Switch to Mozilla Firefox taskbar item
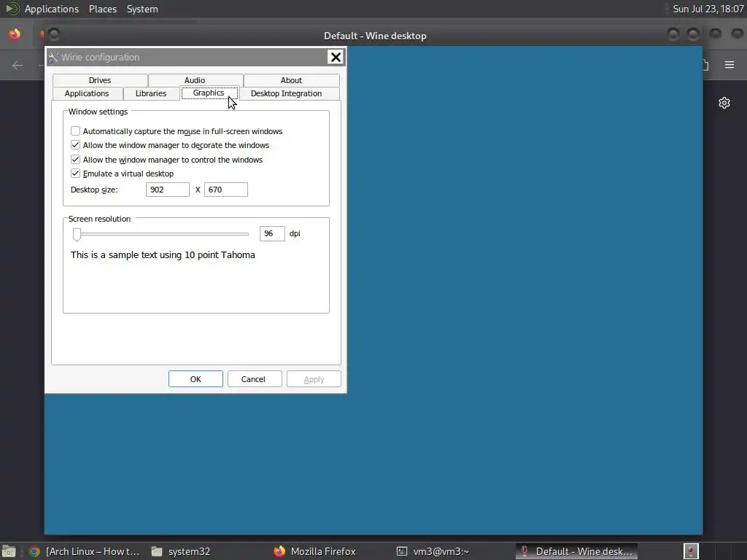The width and height of the screenshot is (747, 560). coord(314,551)
